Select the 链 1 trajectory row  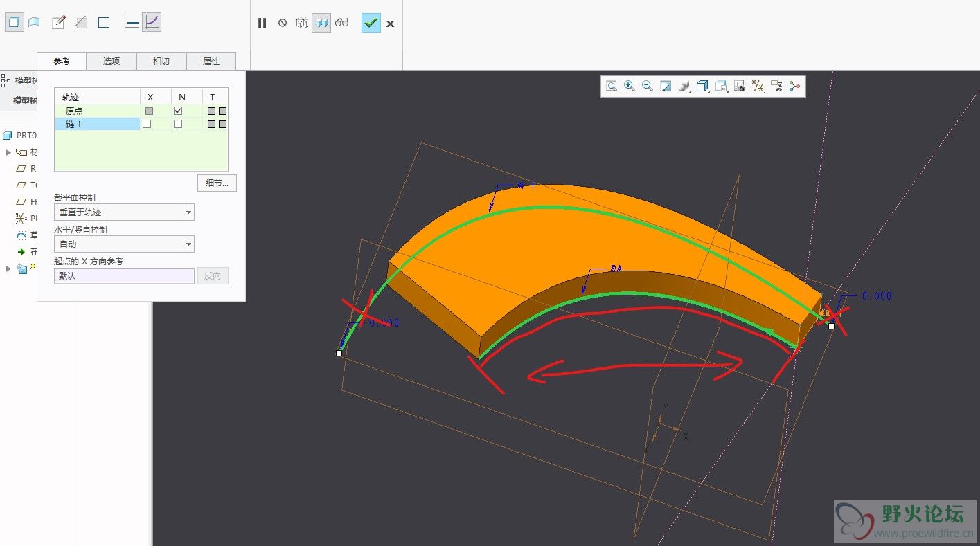[98, 124]
